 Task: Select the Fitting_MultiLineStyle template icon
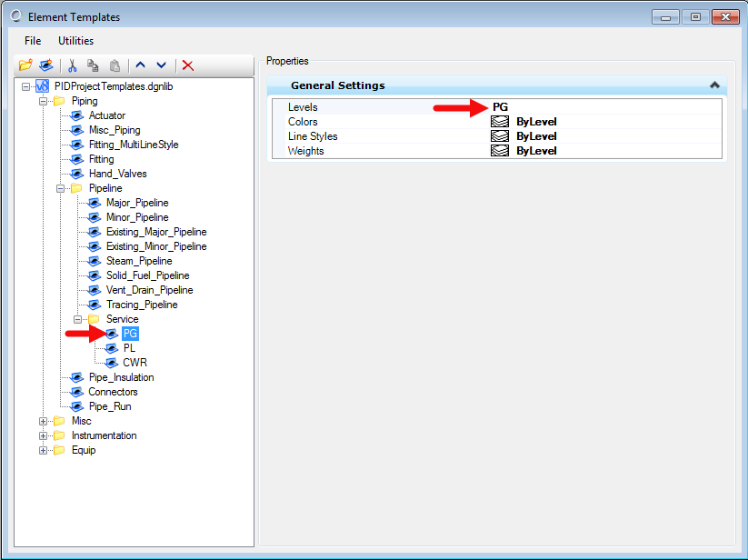[x=77, y=145]
